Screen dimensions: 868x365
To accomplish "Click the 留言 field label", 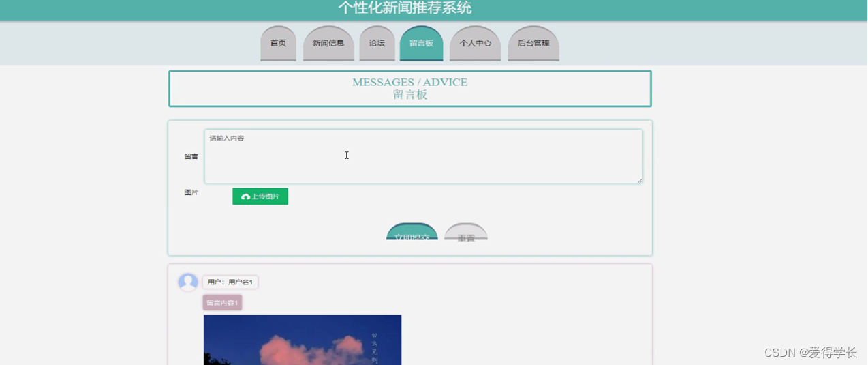I will [191, 156].
